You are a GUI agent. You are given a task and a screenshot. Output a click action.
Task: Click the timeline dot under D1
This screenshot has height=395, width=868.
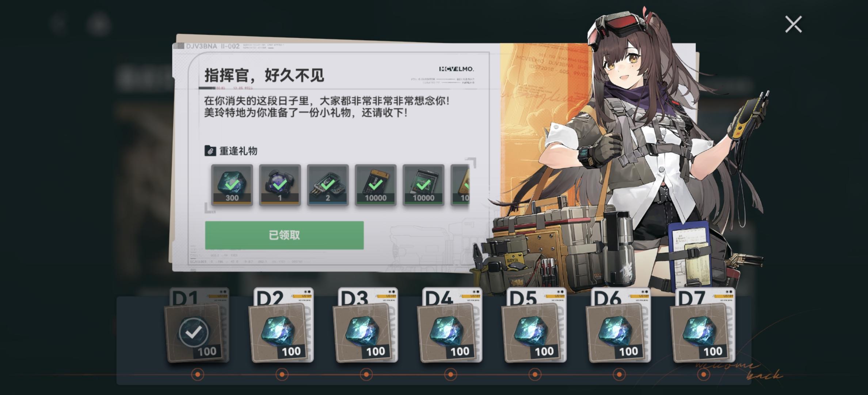pyautogui.click(x=198, y=375)
